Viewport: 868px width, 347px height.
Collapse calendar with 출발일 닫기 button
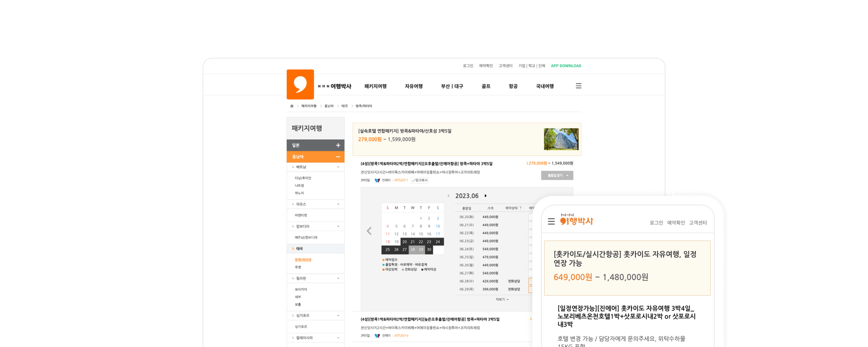coord(556,175)
